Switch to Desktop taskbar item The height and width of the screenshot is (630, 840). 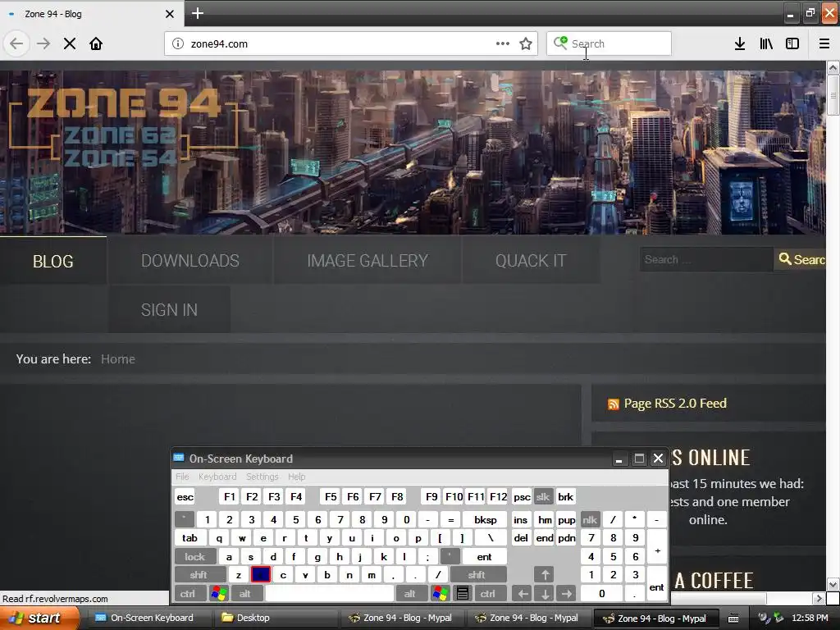pos(276,618)
